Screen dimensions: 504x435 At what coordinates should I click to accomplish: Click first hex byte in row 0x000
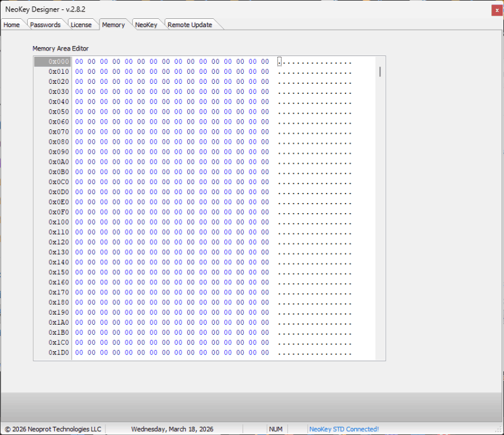click(x=79, y=62)
